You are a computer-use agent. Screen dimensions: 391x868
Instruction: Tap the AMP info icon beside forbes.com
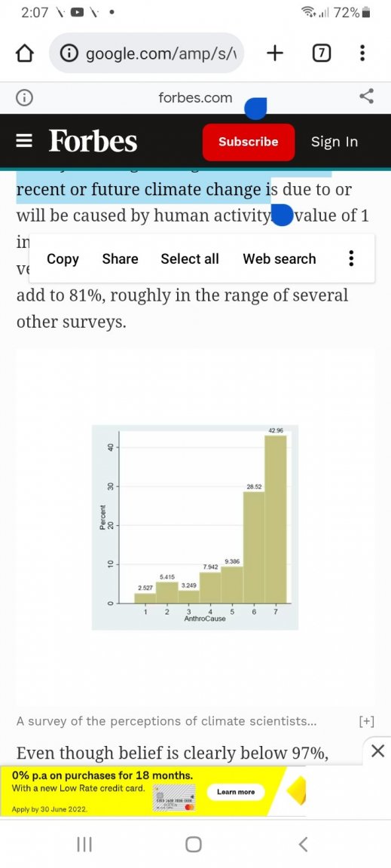point(24,98)
